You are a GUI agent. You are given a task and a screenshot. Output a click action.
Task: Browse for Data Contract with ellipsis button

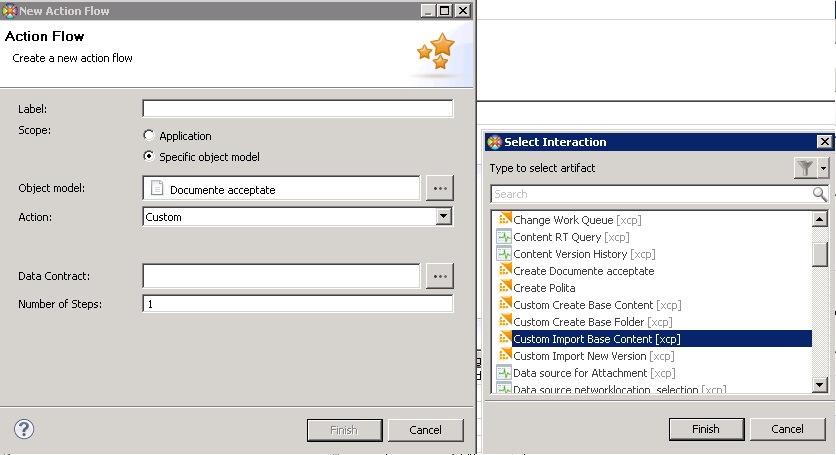coord(440,276)
